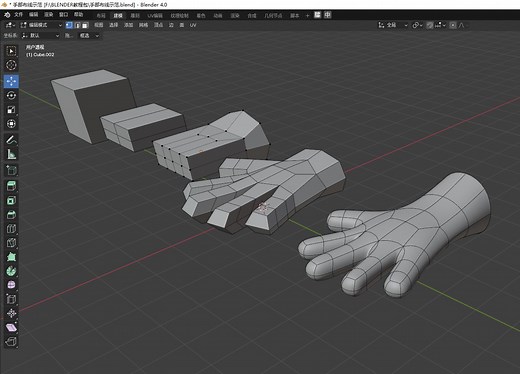
Task: Click the Blender logo menu icon
Action: 7,15
